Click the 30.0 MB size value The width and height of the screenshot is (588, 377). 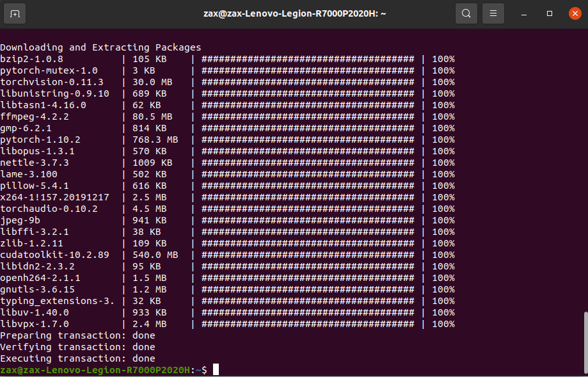[152, 82]
